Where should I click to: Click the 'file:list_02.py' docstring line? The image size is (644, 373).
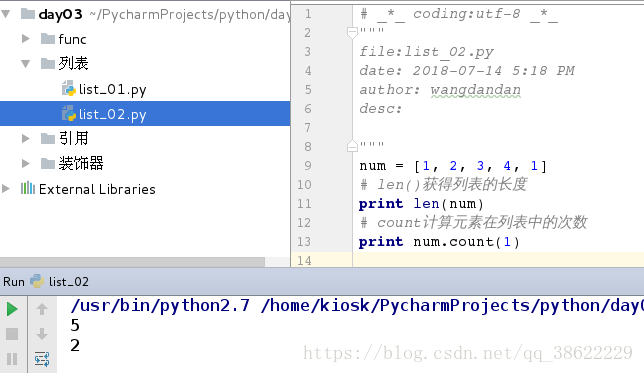tap(426, 52)
